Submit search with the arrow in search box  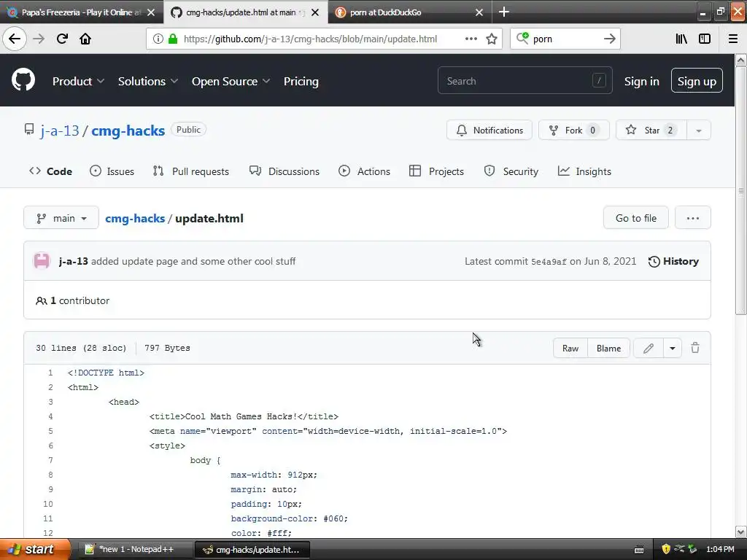tap(609, 39)
